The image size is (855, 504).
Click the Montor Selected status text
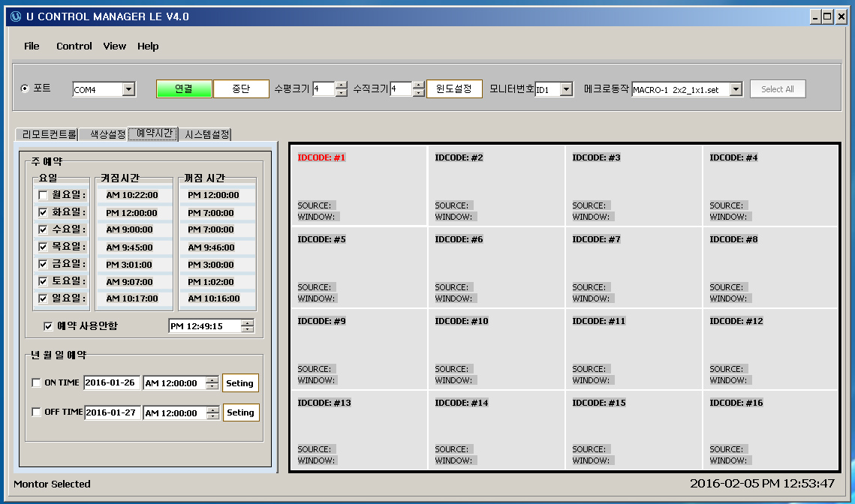(52, 484)
